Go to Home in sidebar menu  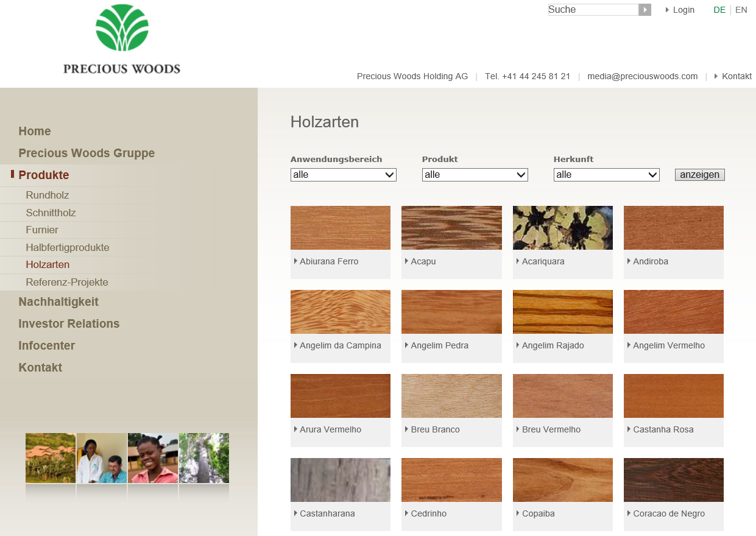pos(35,131)
